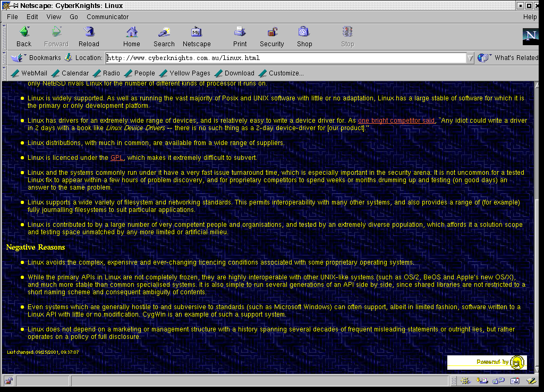
Task: Follow the 'one bright competitor said' link
Action: pos(396,121)
